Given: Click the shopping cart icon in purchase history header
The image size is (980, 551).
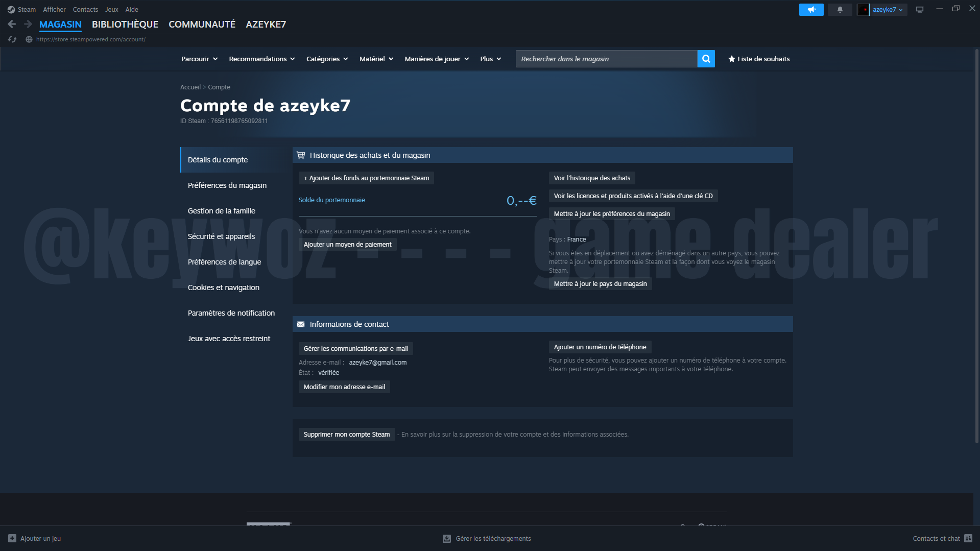Looking at the screenshot, I should pos(301,155).
